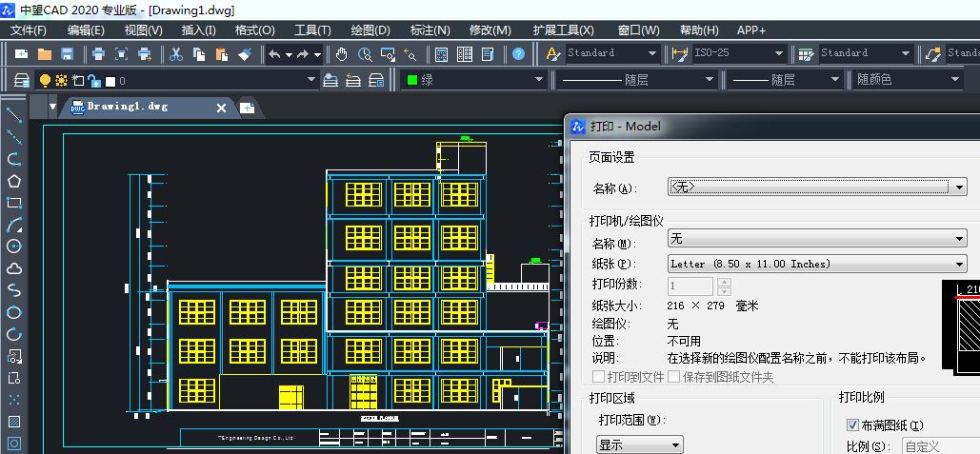Open the Express Tools menu 扩展工具(X)
The image size is (980, 454).
(564, 30)
